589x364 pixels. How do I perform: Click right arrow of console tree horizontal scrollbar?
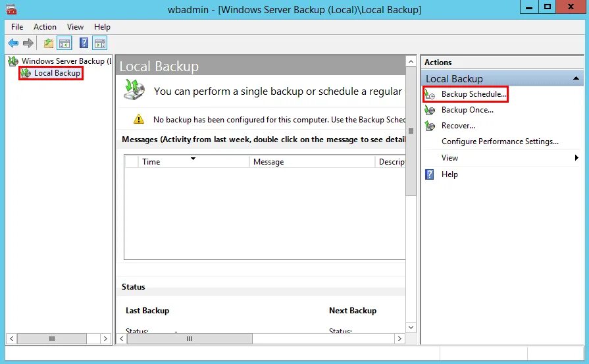tap(105, 339)
